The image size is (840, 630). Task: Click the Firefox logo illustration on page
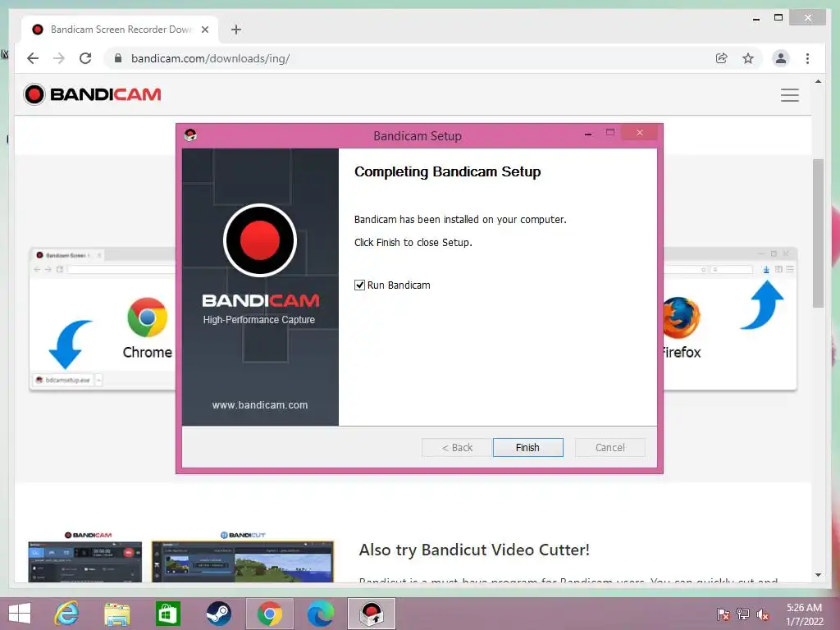(681, 317)
